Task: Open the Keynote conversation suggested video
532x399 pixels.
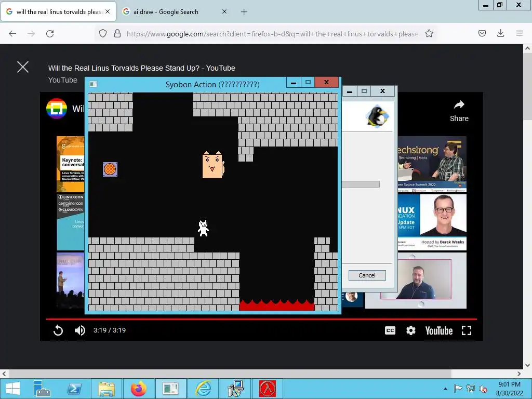Action: pyautogui.click(x=71, y=164)
